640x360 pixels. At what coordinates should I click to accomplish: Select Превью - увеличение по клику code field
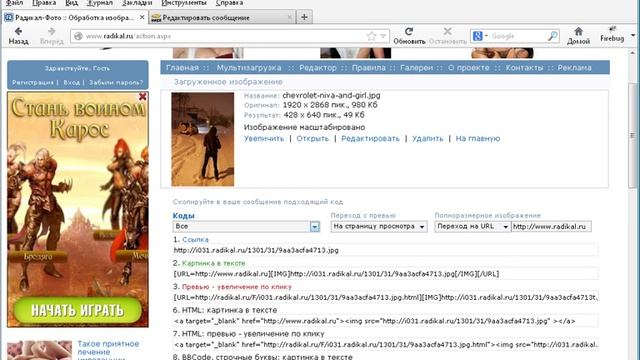coord(385,298)
